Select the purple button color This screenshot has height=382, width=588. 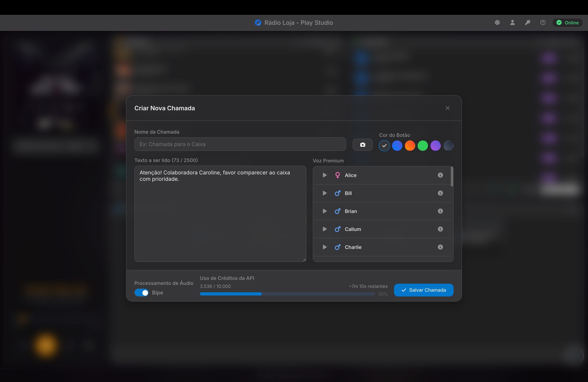(435, 146)
